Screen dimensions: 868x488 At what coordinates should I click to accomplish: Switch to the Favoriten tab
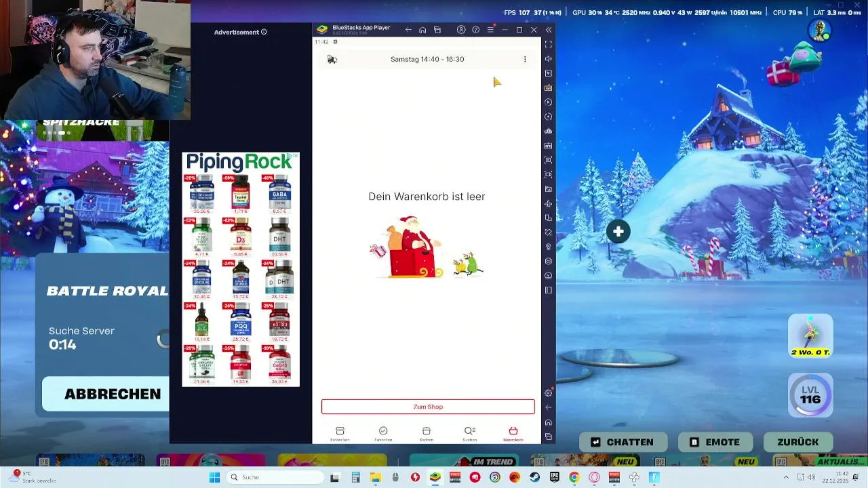pos(383,434)
